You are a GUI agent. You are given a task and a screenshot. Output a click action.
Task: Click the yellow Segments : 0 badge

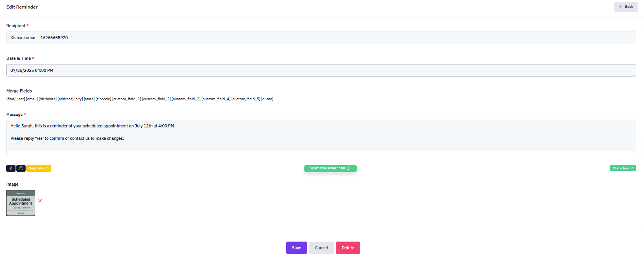click(39, 168)
